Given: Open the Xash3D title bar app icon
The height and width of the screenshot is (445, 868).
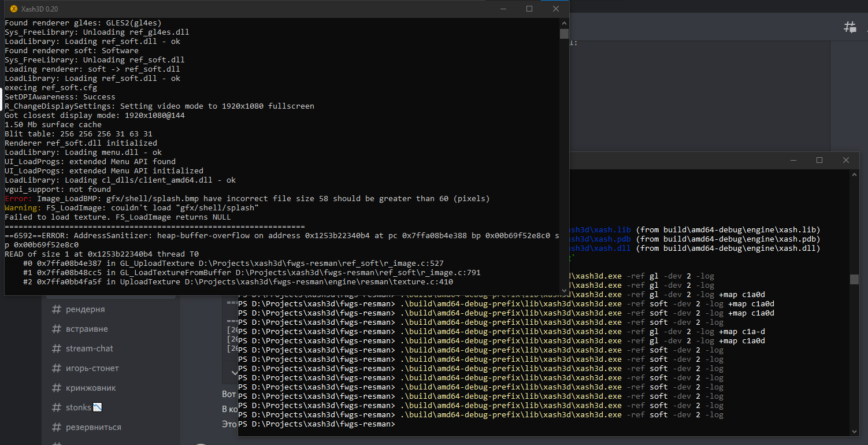Looking at the screenshot, I should tap(14, 9).
